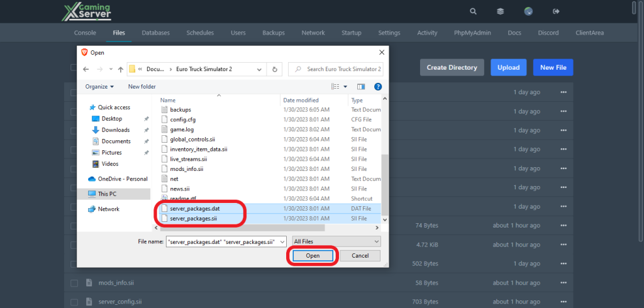Select config.cfg file in list
This screenshot has width=644, height=308.
(183, 119)
